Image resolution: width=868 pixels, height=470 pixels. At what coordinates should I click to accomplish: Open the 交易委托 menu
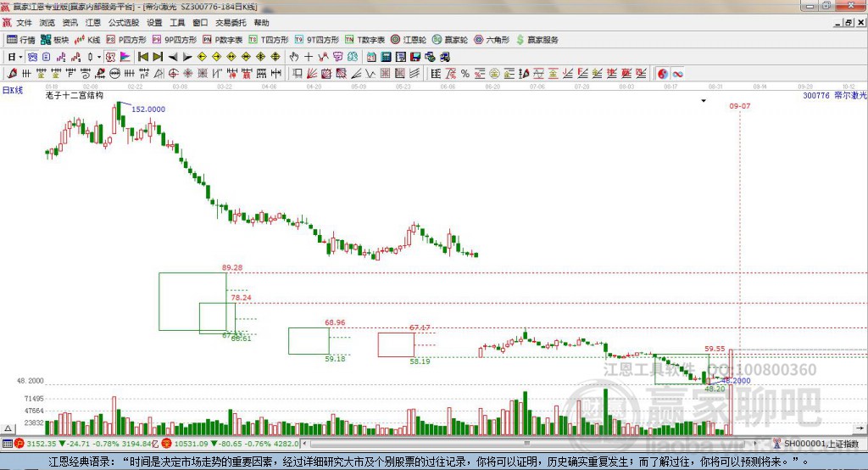(231, 23)
